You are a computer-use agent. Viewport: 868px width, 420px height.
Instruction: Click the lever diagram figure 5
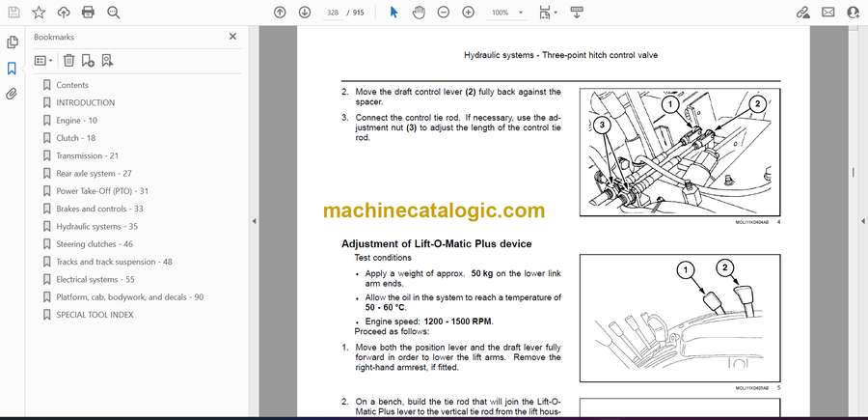pos(680,318)
